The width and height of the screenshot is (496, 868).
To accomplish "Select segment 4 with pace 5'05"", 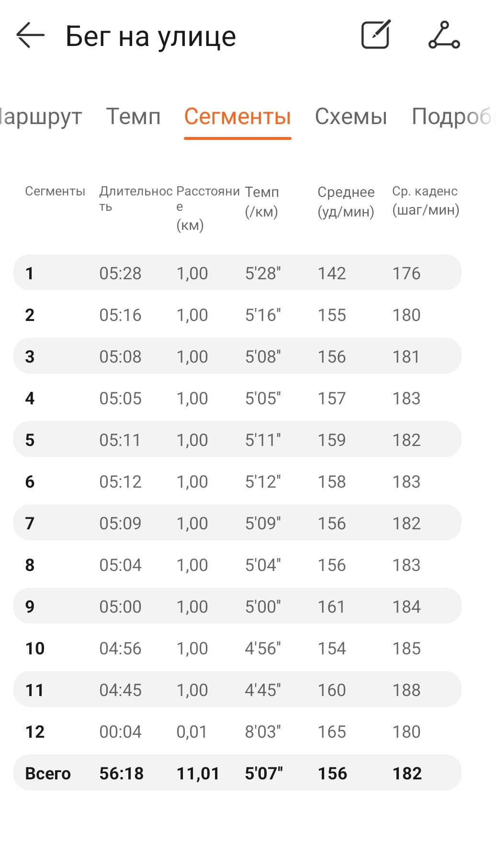I will coord(237,398).
